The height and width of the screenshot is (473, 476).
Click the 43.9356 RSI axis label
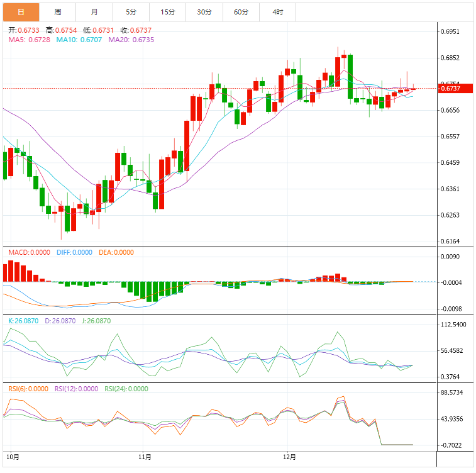click(451, 419)
